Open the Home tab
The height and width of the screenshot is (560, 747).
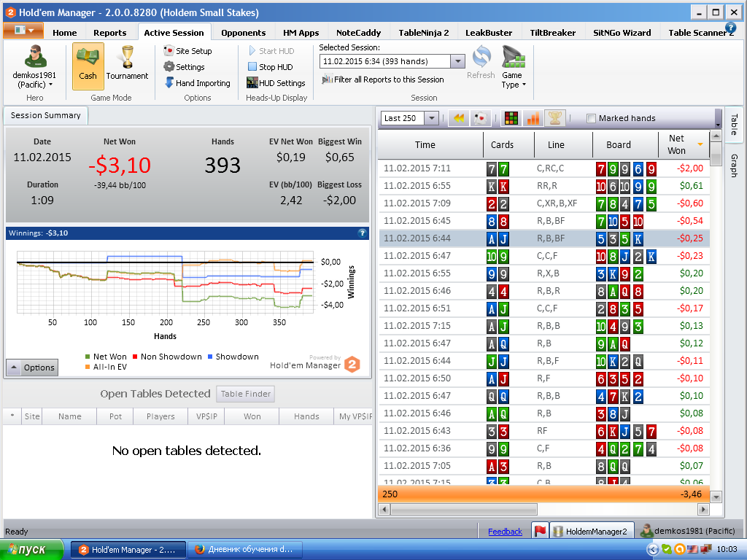[65, 33]
